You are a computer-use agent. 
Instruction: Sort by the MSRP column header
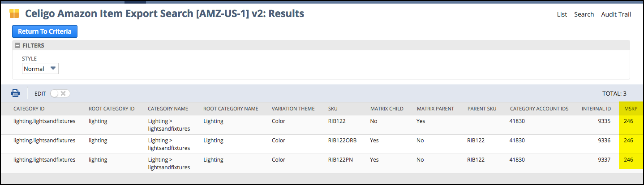(631, 109)
